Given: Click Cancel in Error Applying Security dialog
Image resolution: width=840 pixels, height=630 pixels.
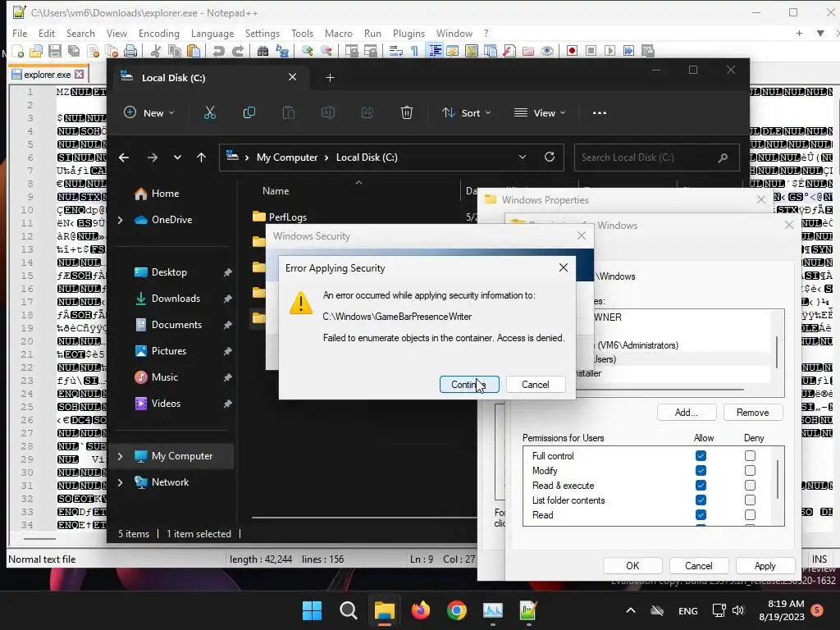Looking at the screenshot, I should click(x=535, y=385).
